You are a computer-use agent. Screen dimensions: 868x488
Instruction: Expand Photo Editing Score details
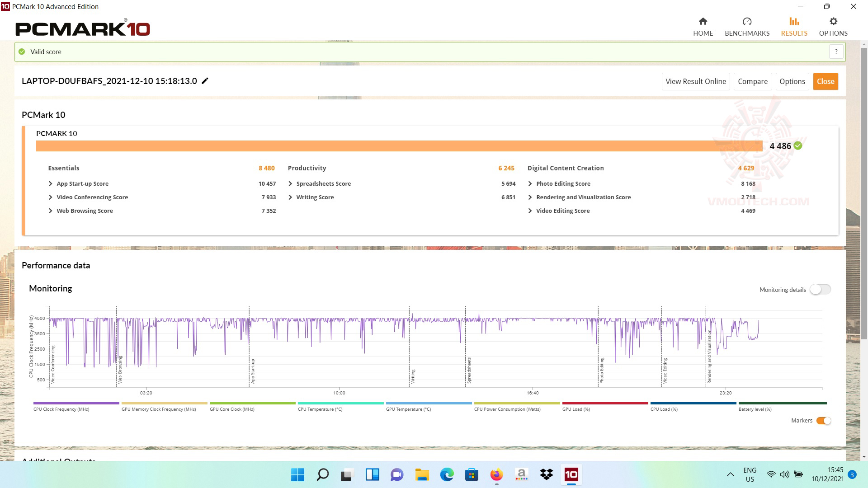click(x=530, y=184)
